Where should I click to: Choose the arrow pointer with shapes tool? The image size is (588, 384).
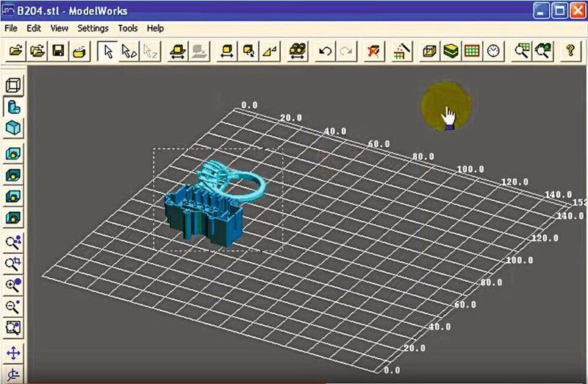pos(129,51)
